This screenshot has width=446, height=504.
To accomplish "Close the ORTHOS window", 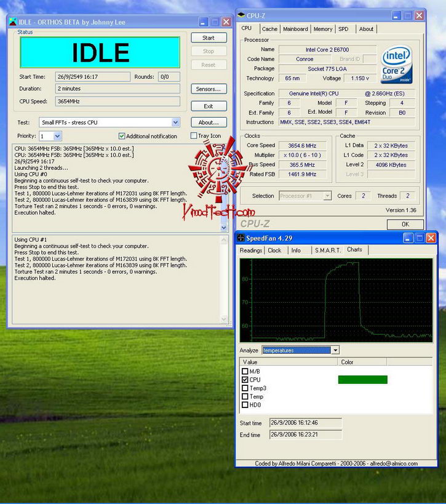I will click(x=226, y=22).
